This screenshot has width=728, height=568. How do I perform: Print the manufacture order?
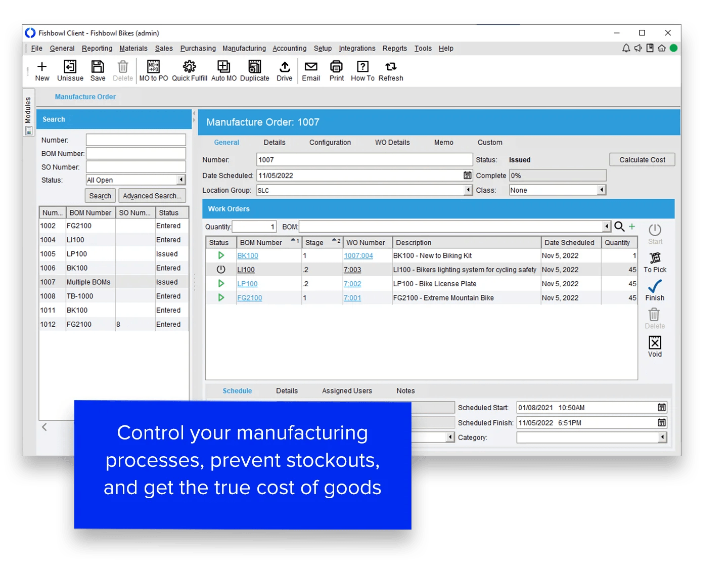[336, 71]
